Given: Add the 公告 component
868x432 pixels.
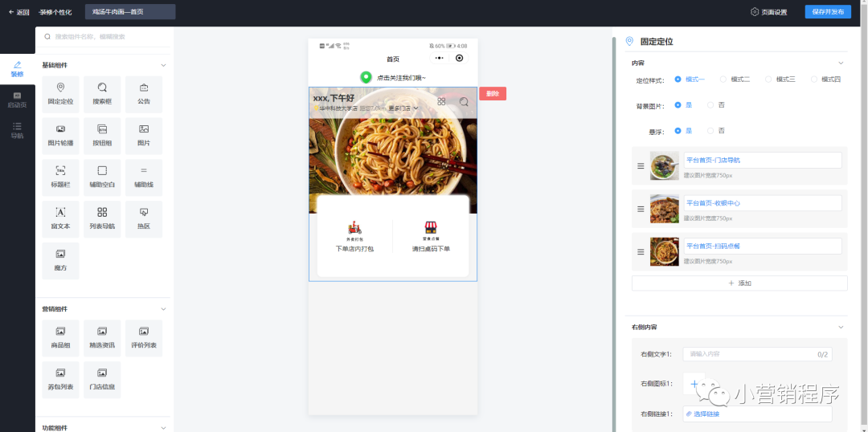Looking at the screenshot, I should 144,95.
